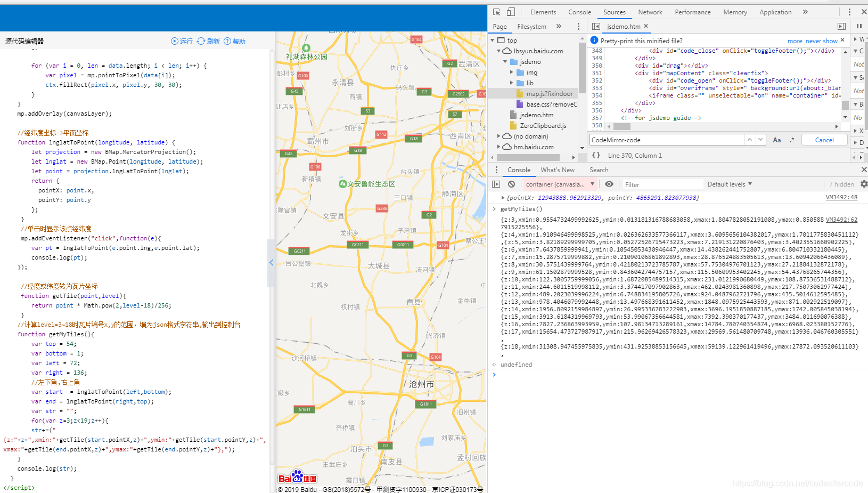Screen dimensions: 868x493
Task: Switch to the Elements tab
Action: (x=543, y=12)
